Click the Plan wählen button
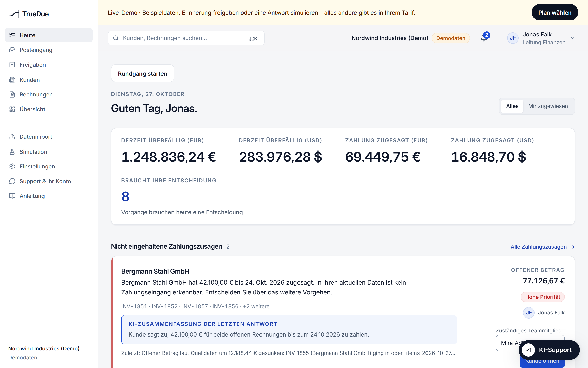 [x=555, y=12]
